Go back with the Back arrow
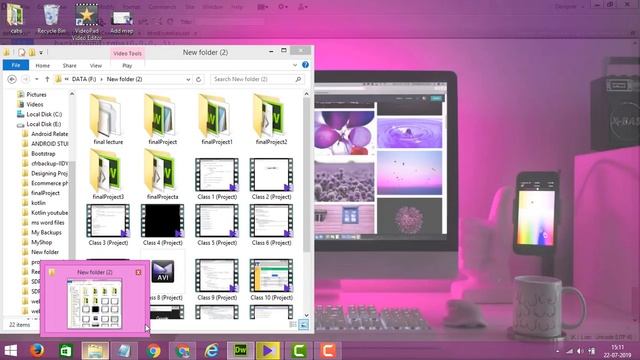This screenshot has height=360, width=640. click(x=12, y=79)
